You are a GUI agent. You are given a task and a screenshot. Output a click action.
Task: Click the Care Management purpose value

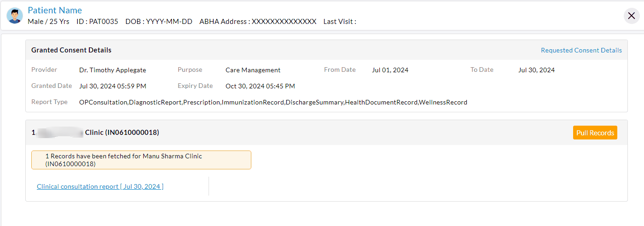click(253, 70)
